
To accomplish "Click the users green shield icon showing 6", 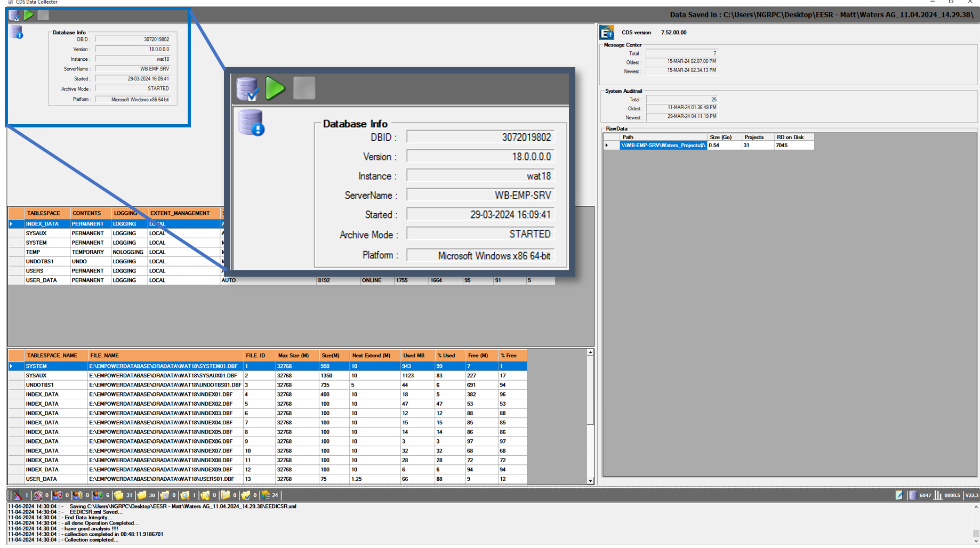I will pos(98,495).
